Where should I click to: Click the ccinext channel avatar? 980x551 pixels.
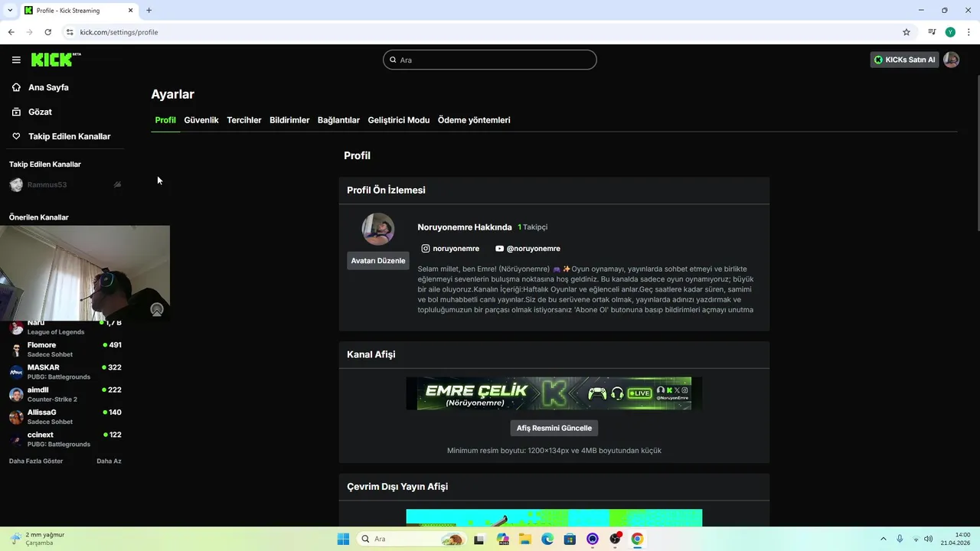click(16, 439)
